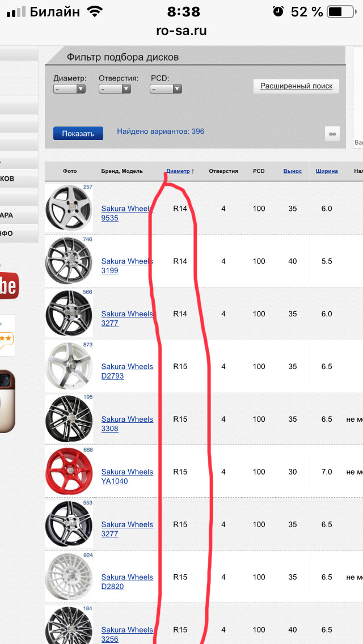View the Sakura Wheels 3199 wheel photo
Image resolution: width=363 pixels, height=644 pixels.
tap(69, 261)
